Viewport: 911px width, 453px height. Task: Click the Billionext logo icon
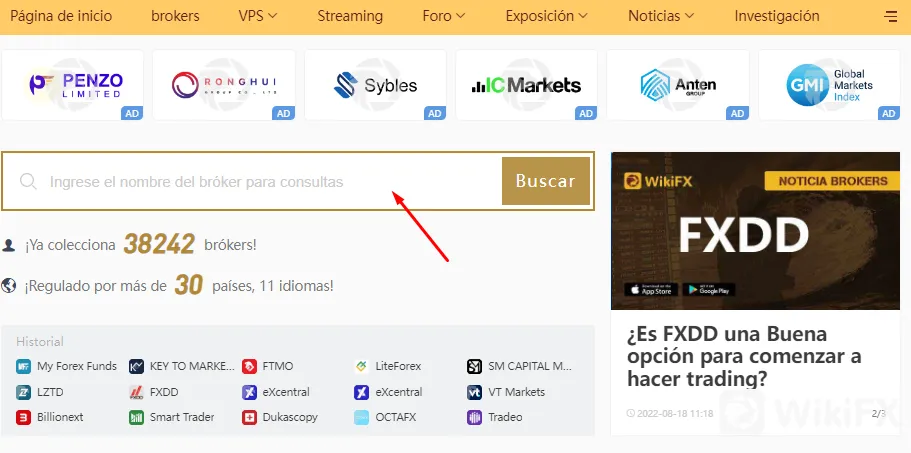23,417
